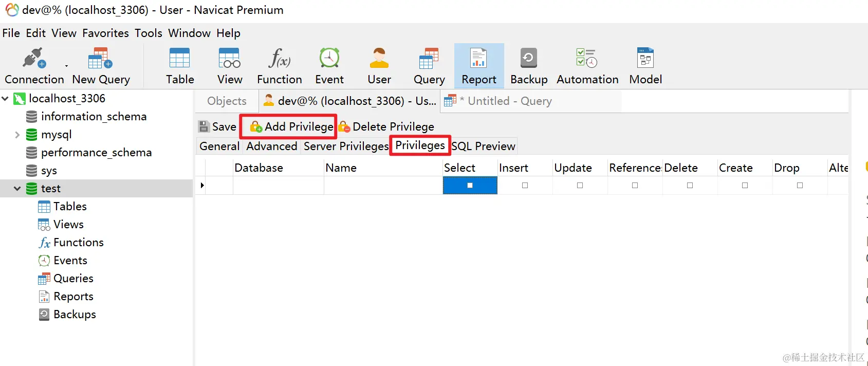This screenshot has width=868, height=366.
Task: Toggle the Drop privilege checkbox
Action: pos(800,185)
